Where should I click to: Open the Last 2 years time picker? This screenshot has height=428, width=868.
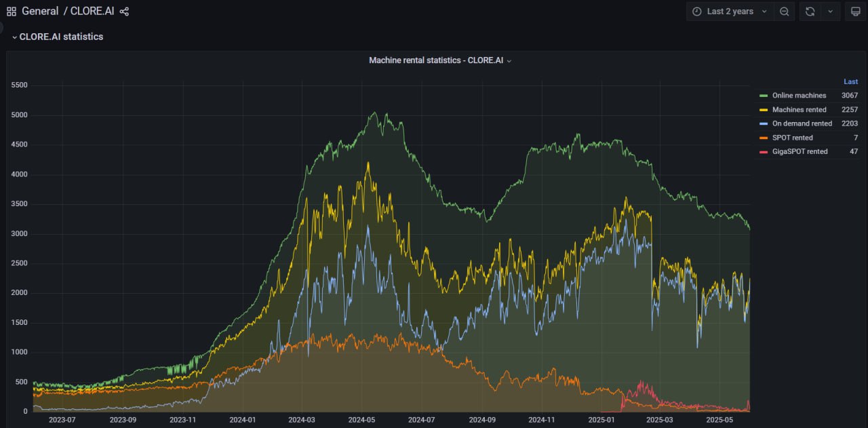tap(730, 12)
